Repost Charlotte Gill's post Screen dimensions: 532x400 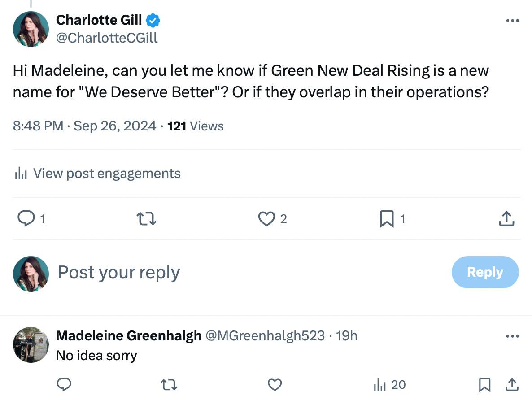[146, 218]
